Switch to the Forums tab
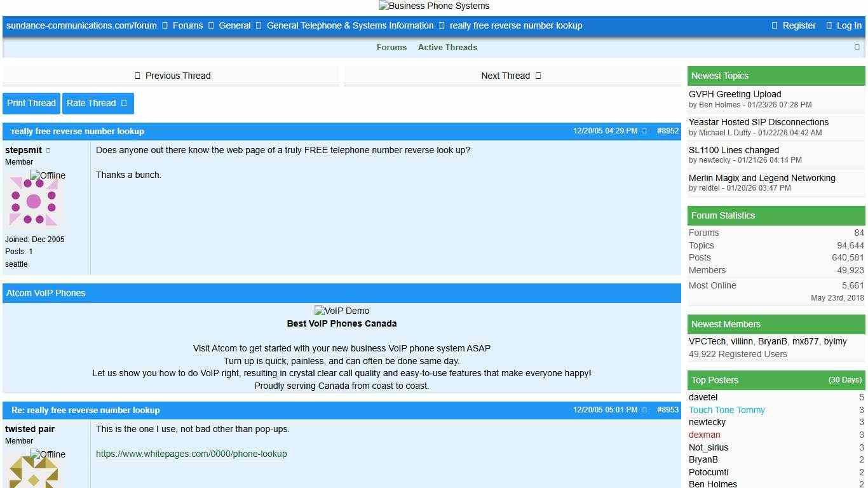The image size is (868, 488). 391,47
